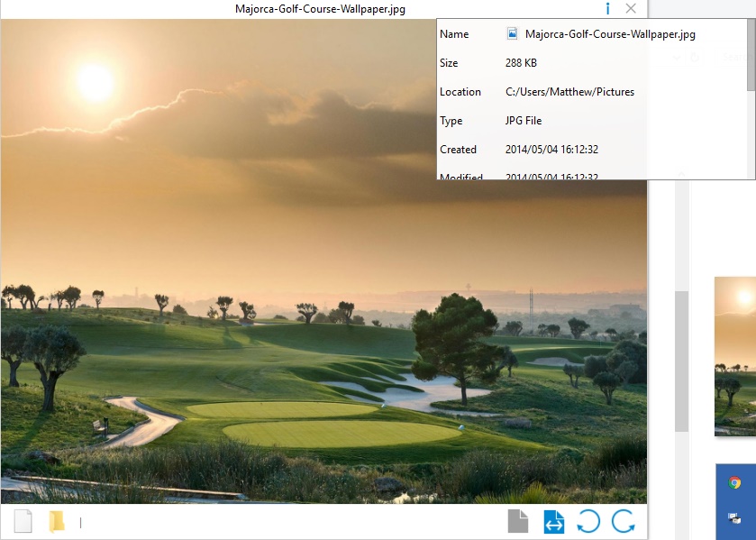Toggle the blue info 'i' icon

[x=607, y=9]
